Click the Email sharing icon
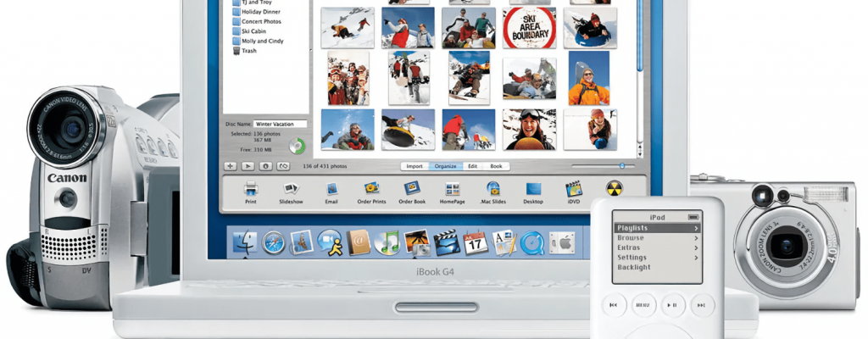Viewport: 868px width, 339px height. pos(331,189)
